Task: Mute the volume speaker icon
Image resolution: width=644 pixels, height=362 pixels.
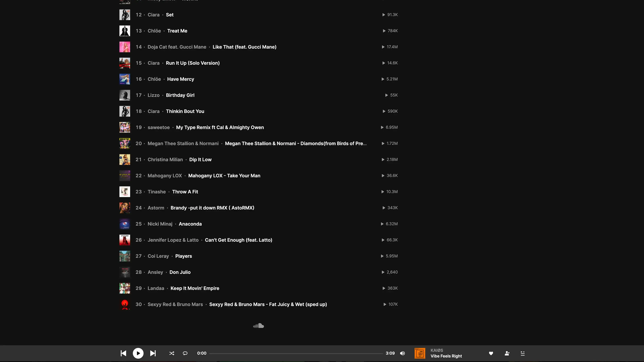Action: 402,353
